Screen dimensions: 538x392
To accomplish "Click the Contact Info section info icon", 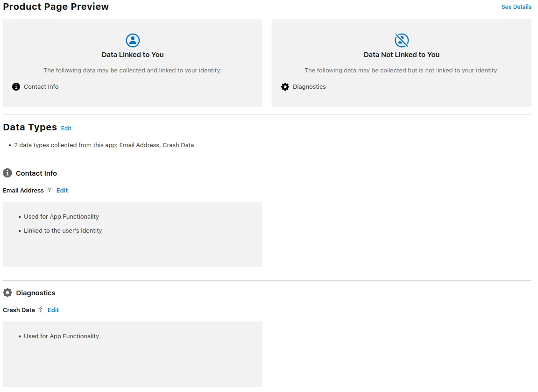I will click(7, 173).
